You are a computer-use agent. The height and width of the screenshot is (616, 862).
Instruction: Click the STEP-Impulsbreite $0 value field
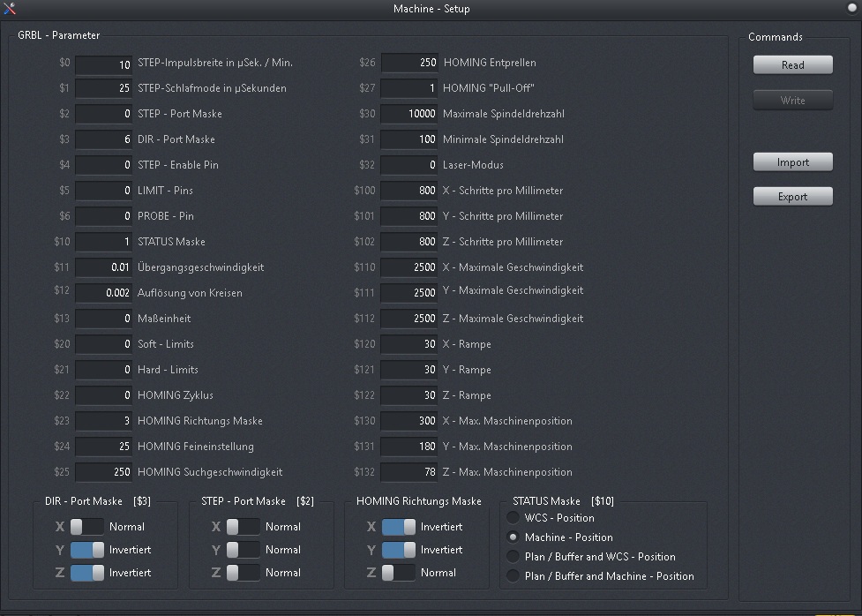pyautogui.click(x=104, y=64)
